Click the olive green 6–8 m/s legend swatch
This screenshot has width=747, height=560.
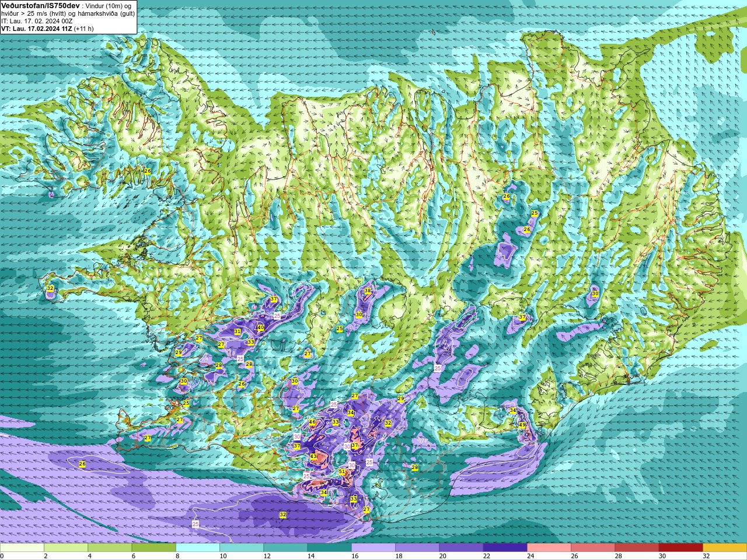tap(153, 548)
